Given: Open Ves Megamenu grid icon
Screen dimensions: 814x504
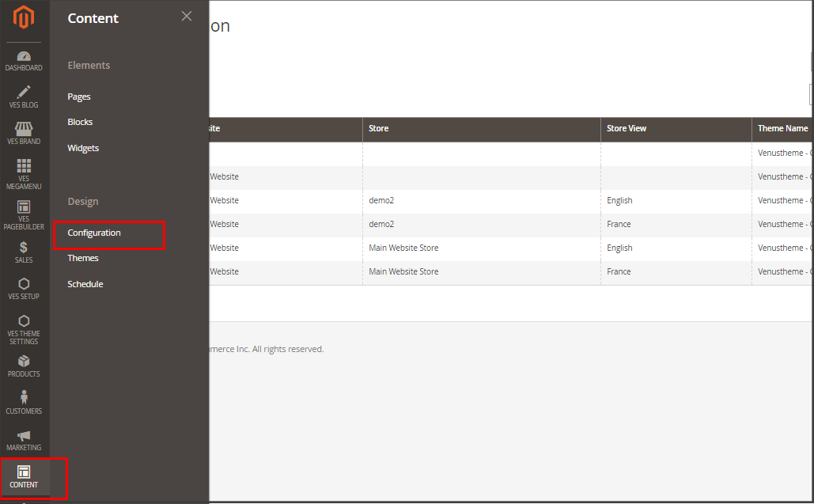Looking at the screenshot, I should click(24, 166).
